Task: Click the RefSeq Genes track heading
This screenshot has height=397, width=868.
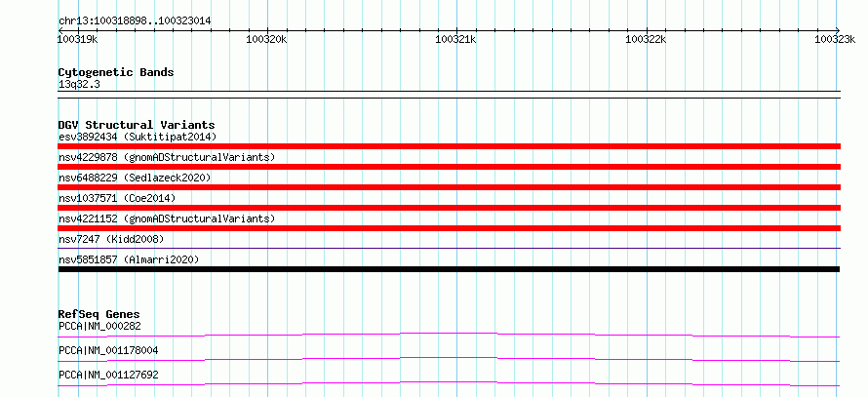Action: coord(99,314)
